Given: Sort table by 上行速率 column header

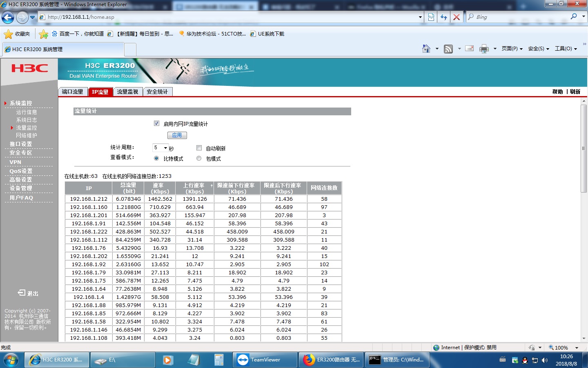Looking at the screenshot, I should point(195,188).
